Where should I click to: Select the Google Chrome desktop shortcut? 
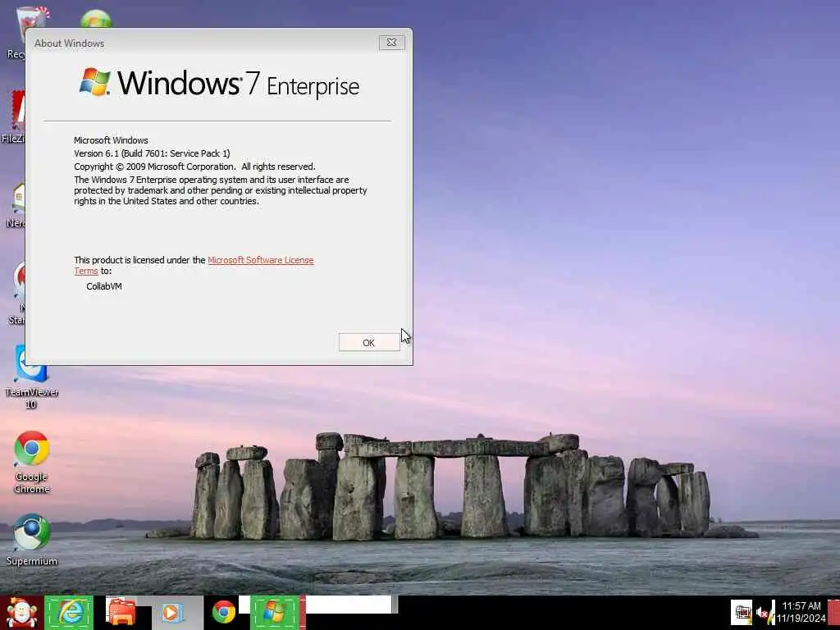32,463
